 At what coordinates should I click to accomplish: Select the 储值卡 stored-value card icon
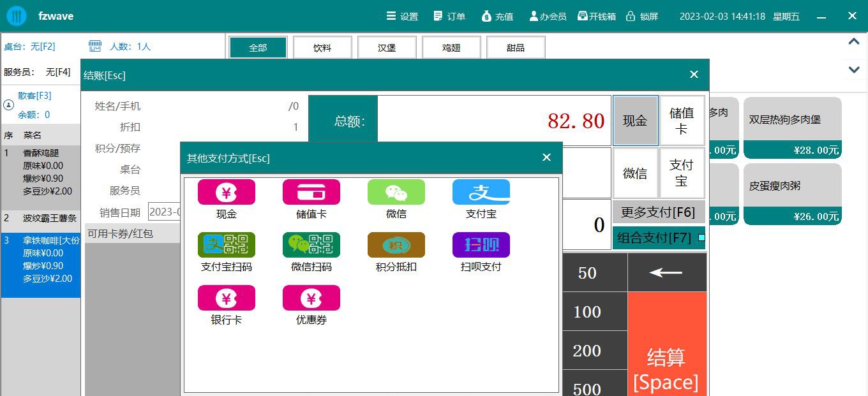(x=311, y=192)
